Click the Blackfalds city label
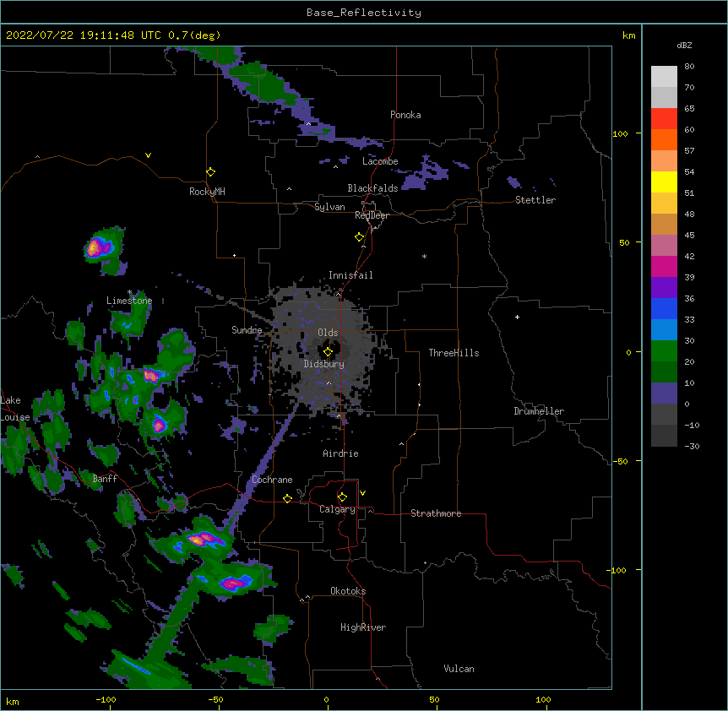The width and height of the screenshot is (728, 711). (372, 188)
